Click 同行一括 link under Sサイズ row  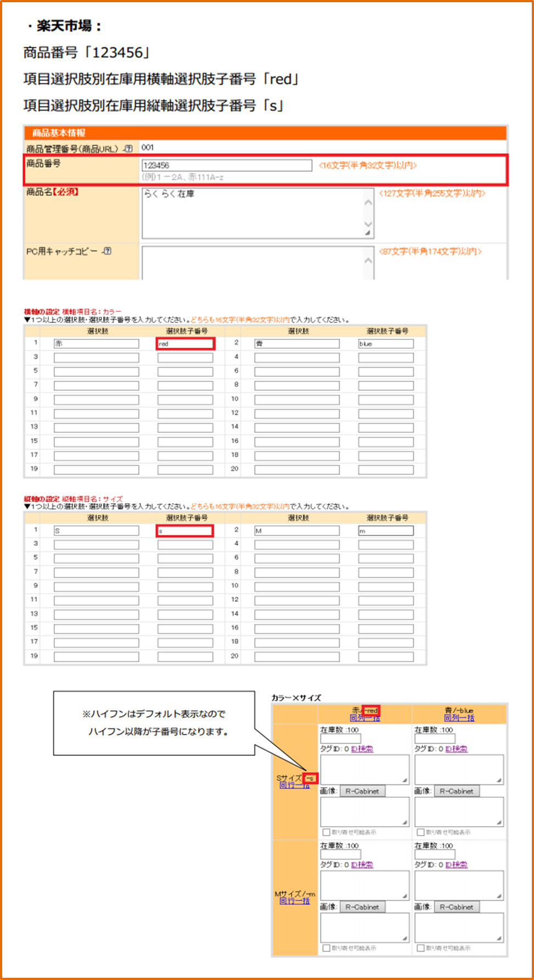(295, 786)
